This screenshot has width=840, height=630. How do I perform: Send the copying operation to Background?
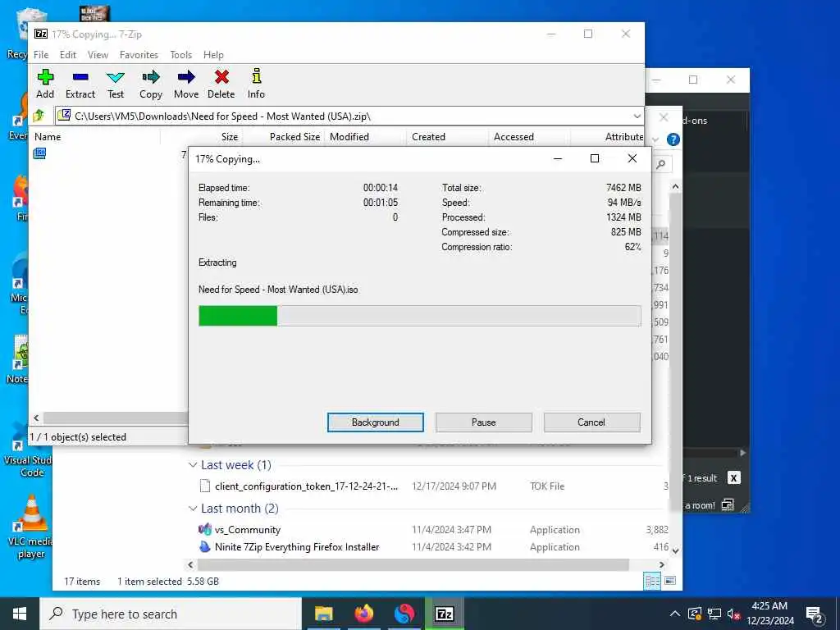[x=376, y=422]
